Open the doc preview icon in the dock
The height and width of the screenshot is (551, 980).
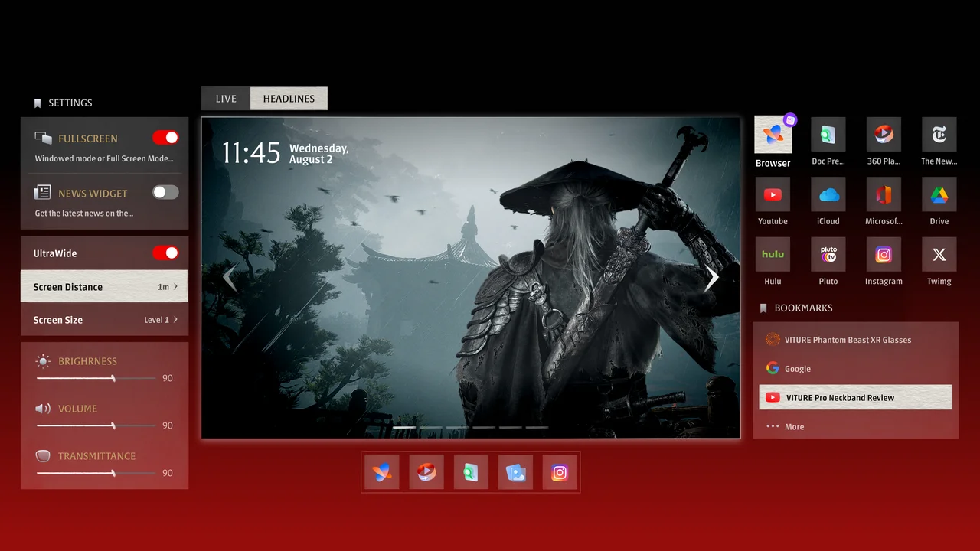[x=471, y=472]
